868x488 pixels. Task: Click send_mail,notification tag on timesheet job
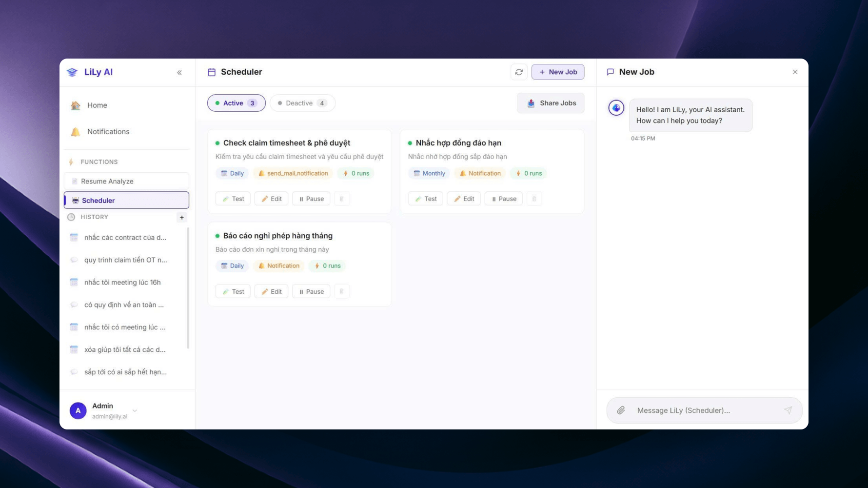(293, 173)
